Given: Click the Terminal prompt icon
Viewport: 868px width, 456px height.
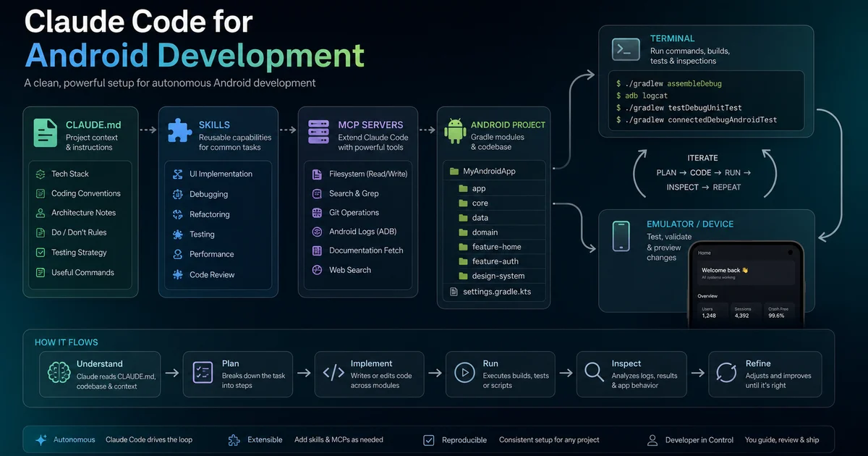Looking at the screenshot, I should tap(626, 49).
